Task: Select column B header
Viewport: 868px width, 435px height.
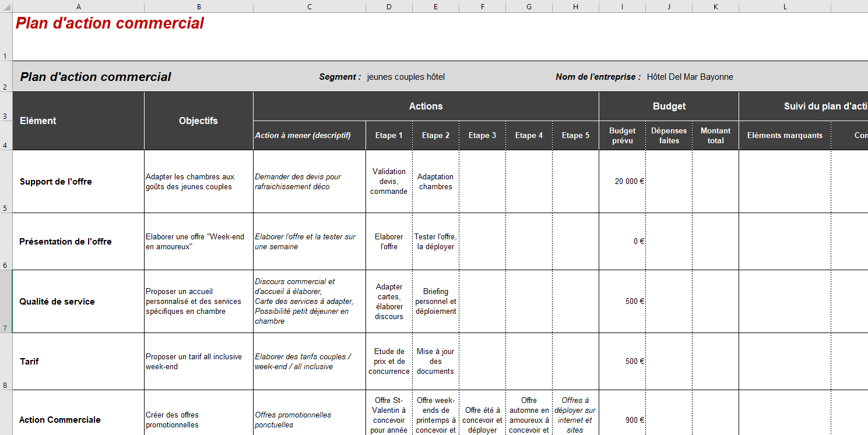Action: pyautogui.click(x=199, y=6)
